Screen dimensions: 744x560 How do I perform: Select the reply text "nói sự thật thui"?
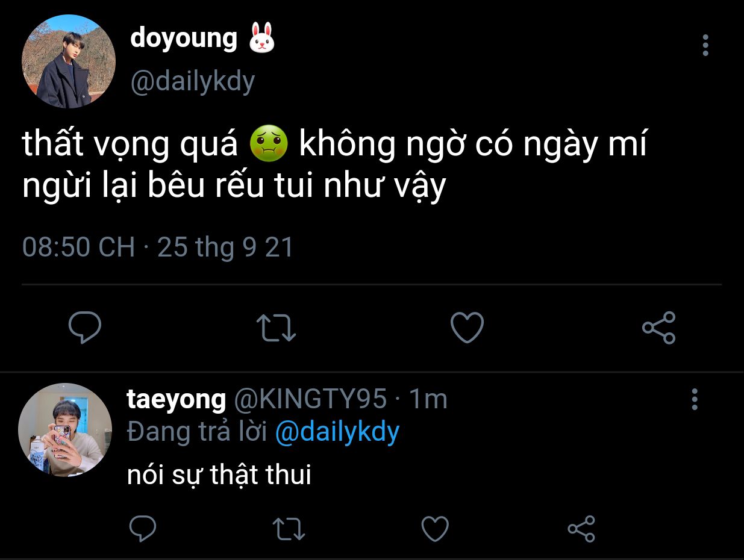coord(219,474)
